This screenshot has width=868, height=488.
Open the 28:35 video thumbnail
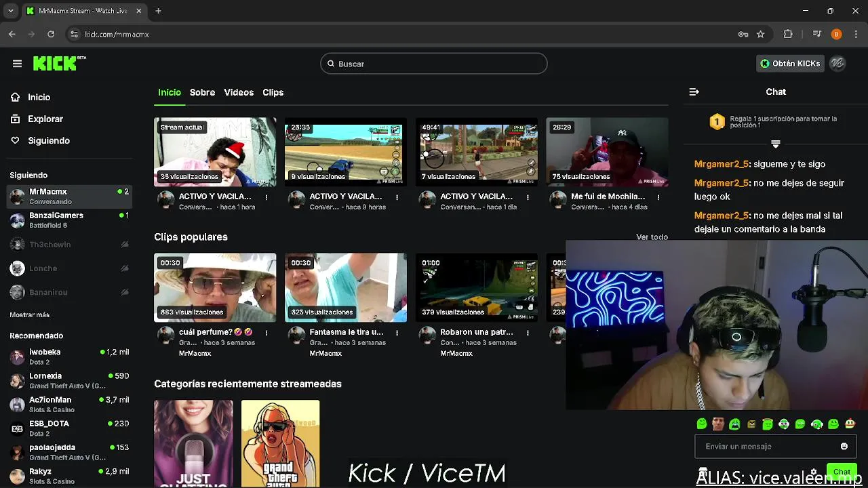(346, 152)
